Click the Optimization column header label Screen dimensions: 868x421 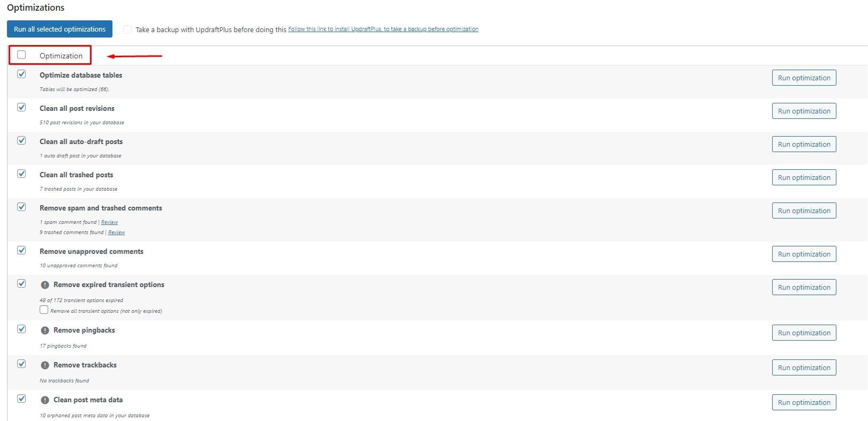tap(61, 56)
